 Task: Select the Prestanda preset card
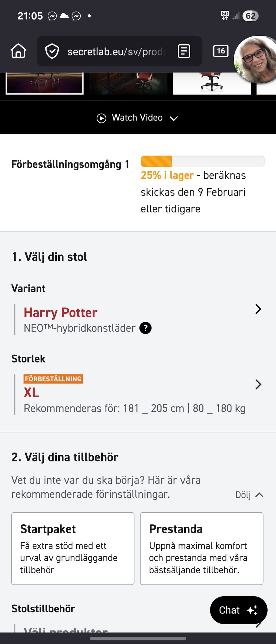coord(202,548)
